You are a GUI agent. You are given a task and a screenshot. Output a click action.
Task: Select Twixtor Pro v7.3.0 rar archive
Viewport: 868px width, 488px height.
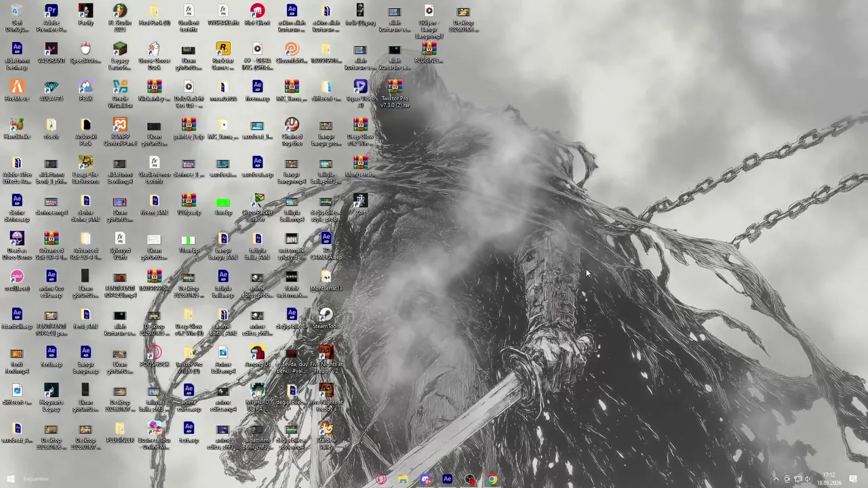tap(395, 94)
